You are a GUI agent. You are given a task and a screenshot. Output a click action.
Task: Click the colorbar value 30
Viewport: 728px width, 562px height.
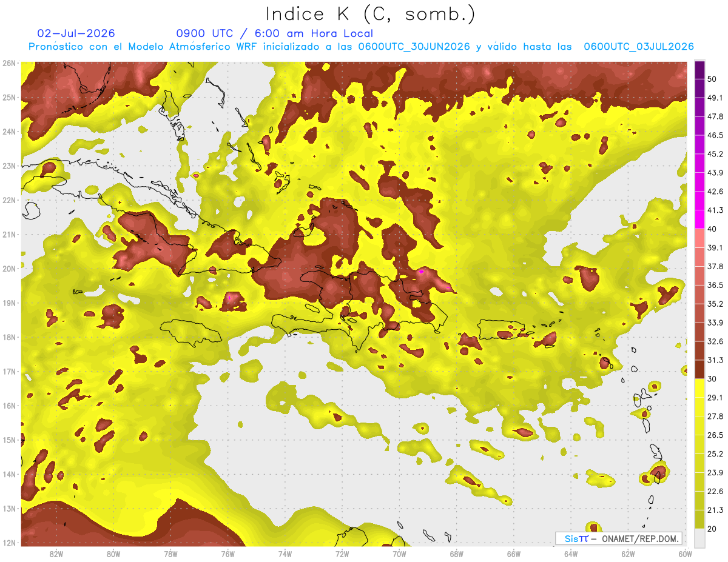[712, 379]
